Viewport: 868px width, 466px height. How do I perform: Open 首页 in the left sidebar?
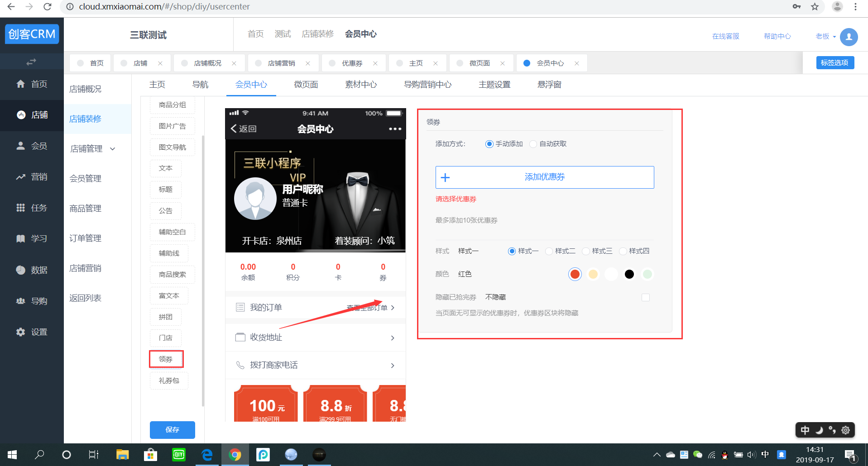coord(32,84)
